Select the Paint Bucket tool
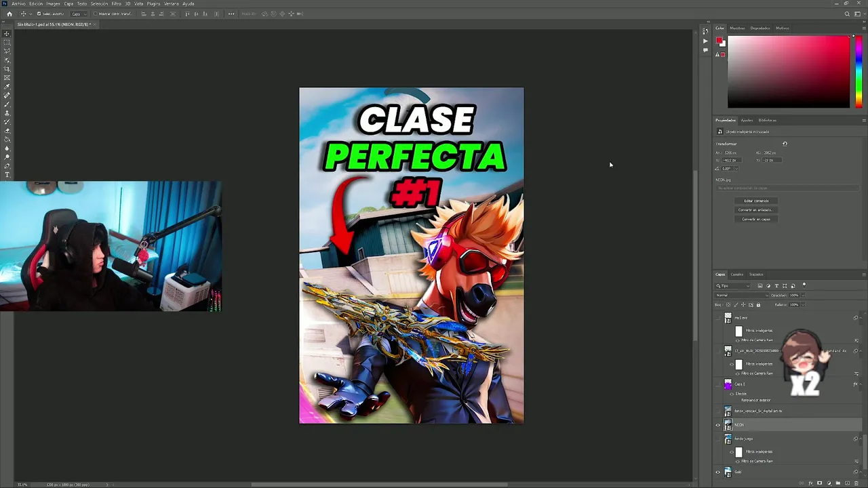Image resolution: width=868 pixels, height=488 pixels. (x=7, y=139)
